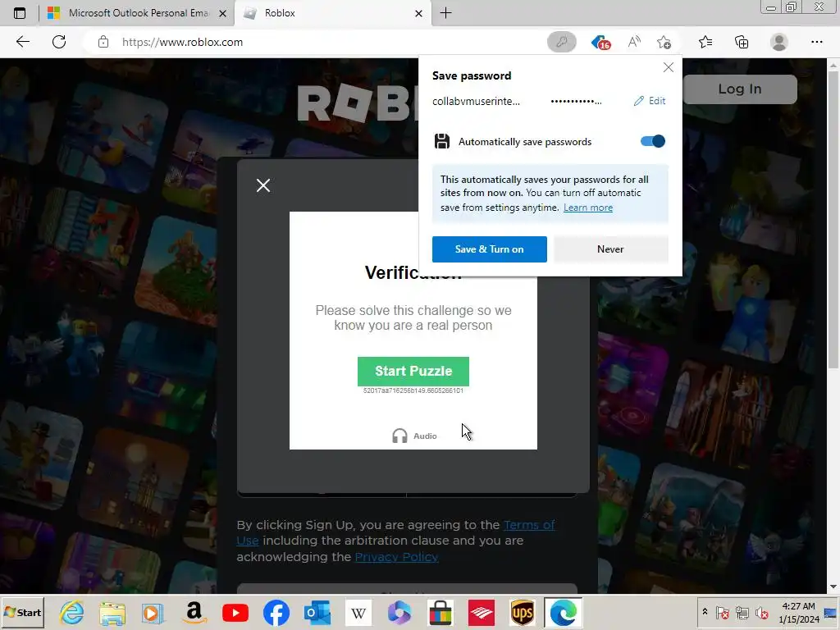Add this page to favorites star icon

(x=664, y=42)
